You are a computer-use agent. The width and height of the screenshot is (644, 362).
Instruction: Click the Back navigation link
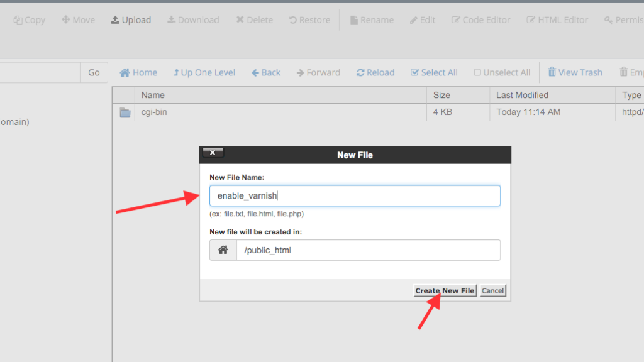click(266, 73)
